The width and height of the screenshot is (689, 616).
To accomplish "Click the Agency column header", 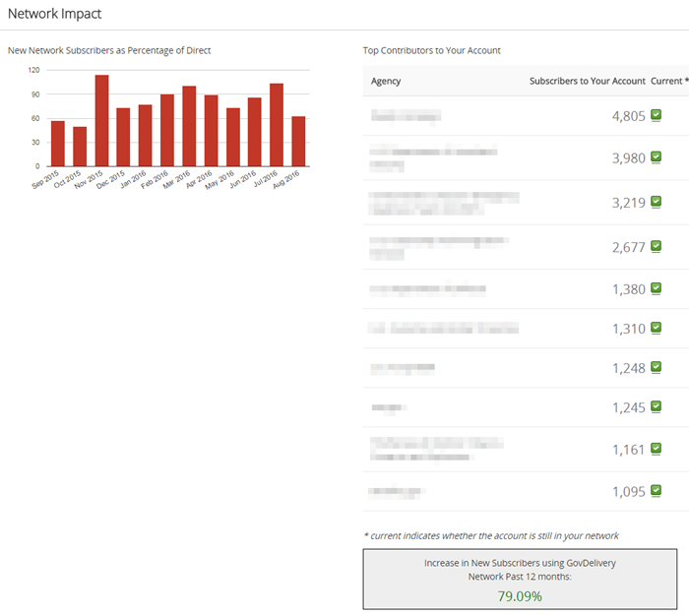I will click(x=386, y=81).
